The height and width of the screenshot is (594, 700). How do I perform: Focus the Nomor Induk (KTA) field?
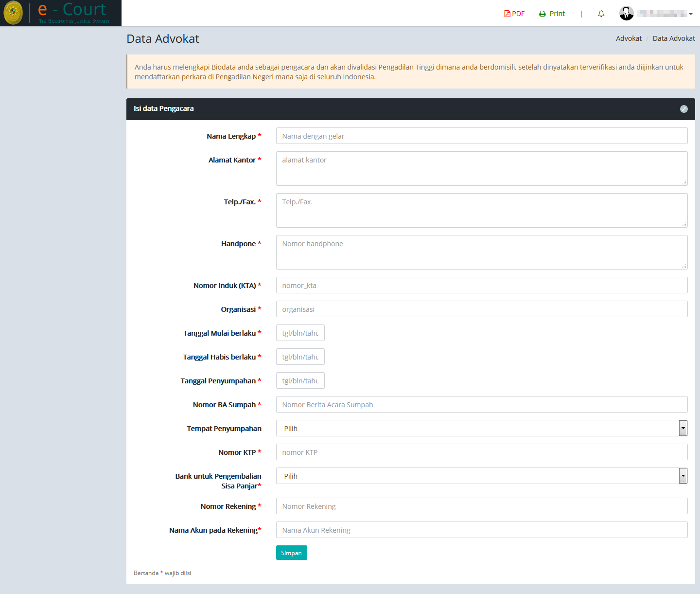[x=481, y=285]
